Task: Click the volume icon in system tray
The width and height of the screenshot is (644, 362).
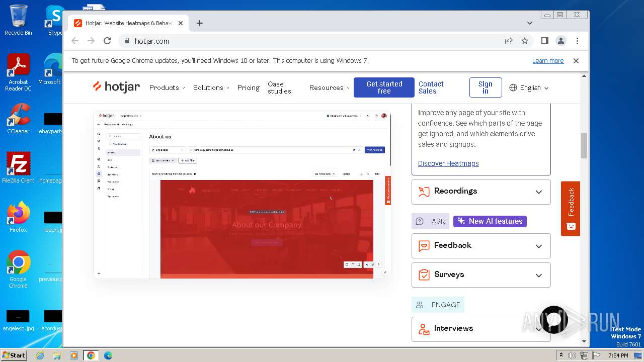Action: click(x=572, y=355)
